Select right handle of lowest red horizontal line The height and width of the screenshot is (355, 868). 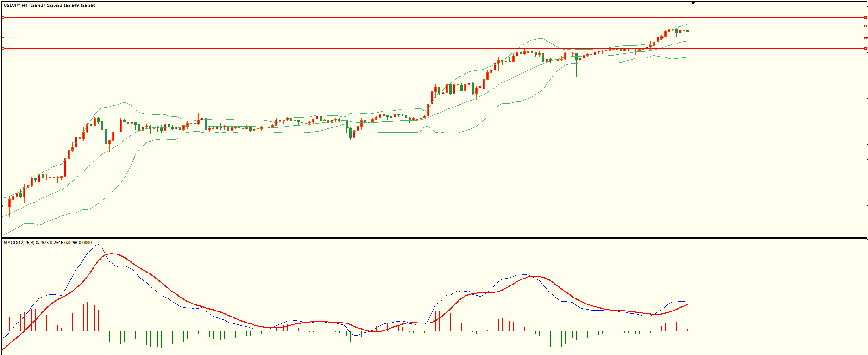(866, 48)
